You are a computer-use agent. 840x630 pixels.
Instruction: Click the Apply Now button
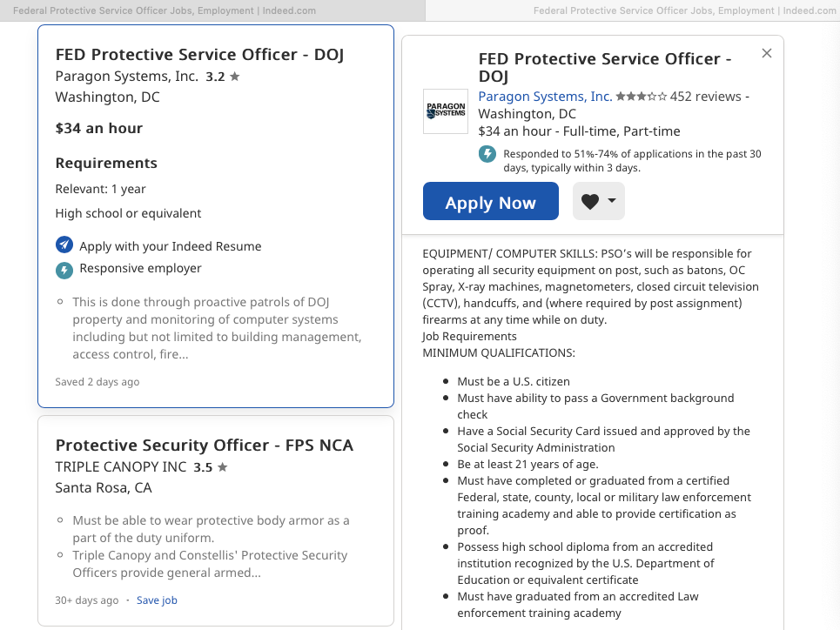pos(491,201)
